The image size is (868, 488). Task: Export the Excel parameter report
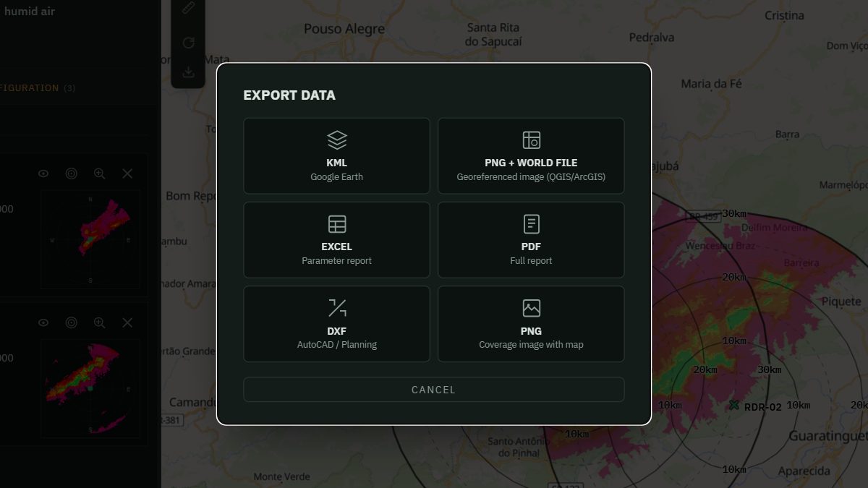tap(336, 240)
